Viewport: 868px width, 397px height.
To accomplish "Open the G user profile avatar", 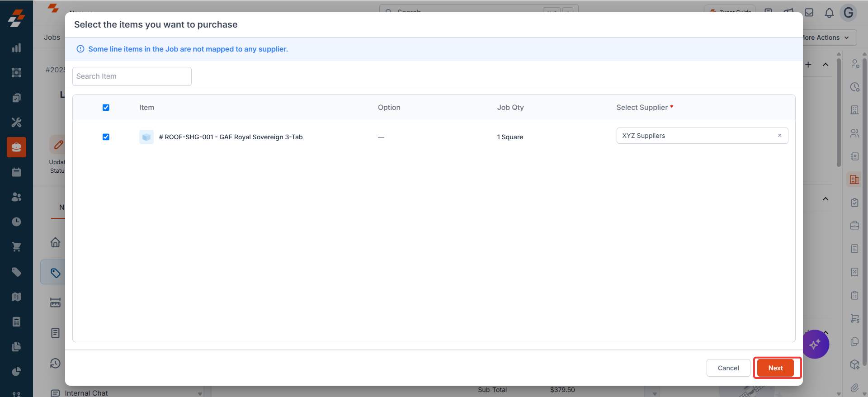I will point(849,13).
